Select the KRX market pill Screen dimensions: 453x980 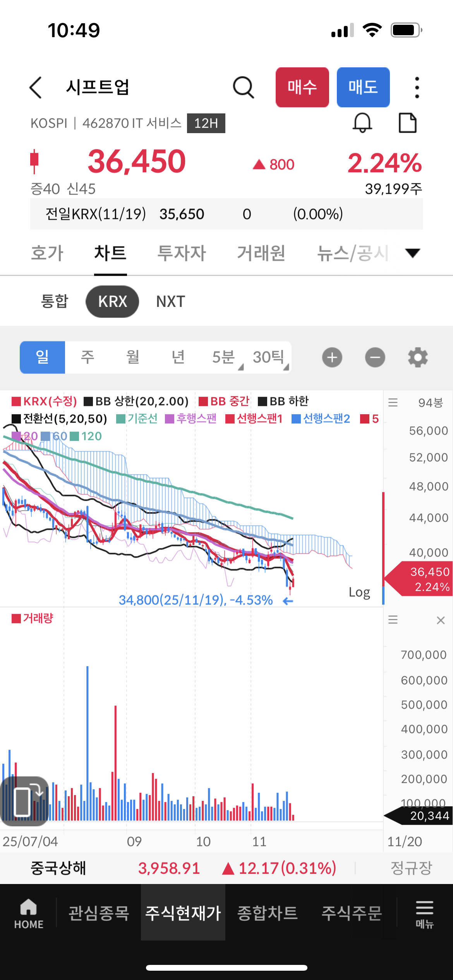[112, 302]
